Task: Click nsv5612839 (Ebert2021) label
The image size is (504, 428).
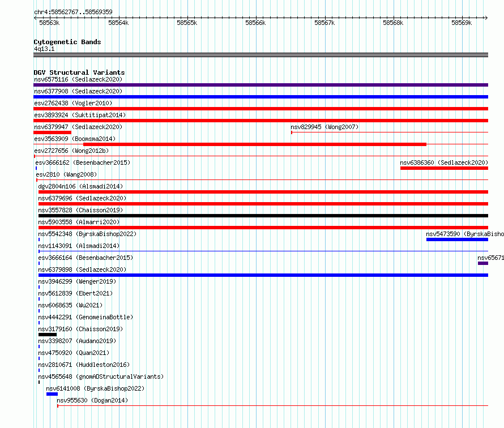Action: point(75,293)
